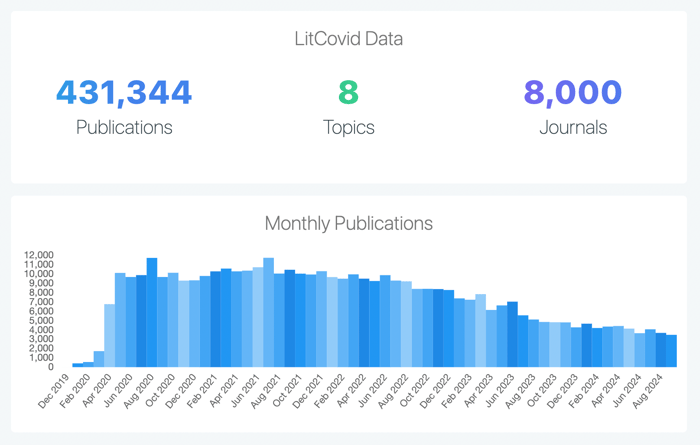Click the LitCovid Data heading

coord(349,39)
